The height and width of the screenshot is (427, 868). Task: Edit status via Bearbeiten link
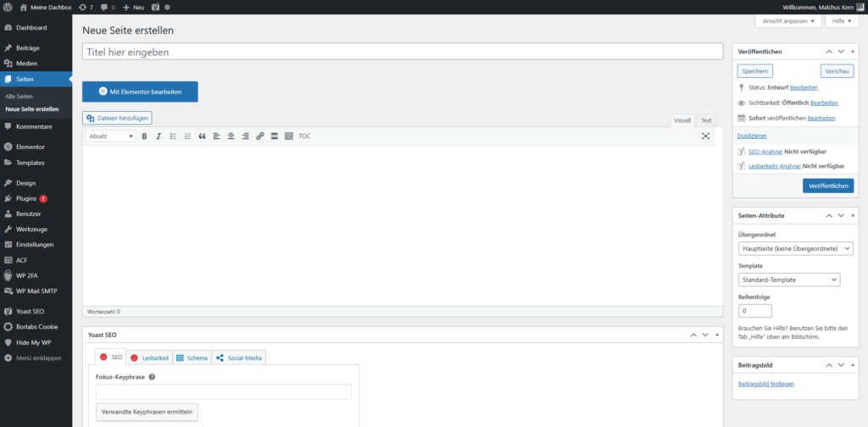point(804,87)
